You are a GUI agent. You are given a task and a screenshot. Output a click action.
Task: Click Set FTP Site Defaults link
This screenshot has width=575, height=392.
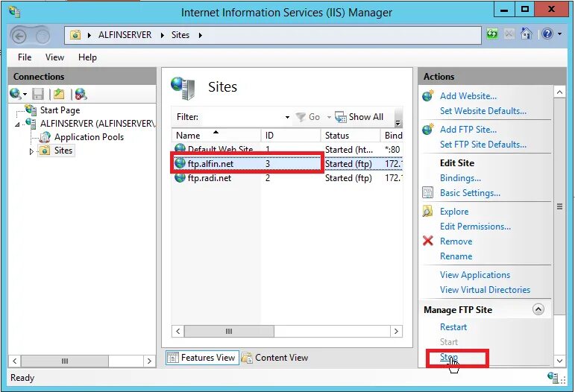(x=483, y=145)
